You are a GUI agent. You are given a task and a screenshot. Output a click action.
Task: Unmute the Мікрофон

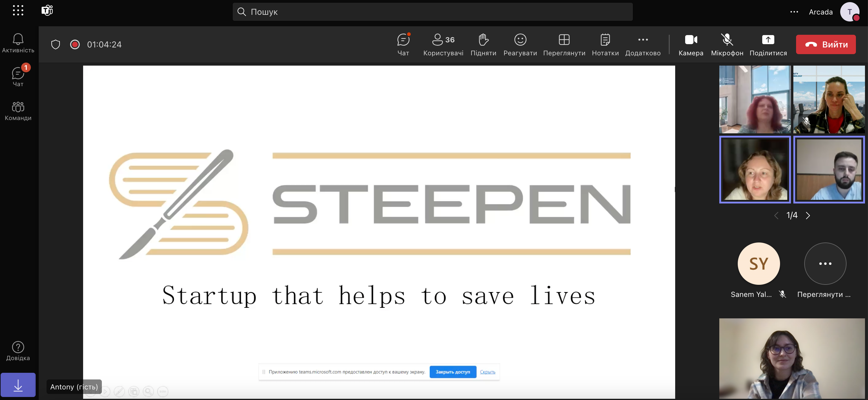pos(727,44)
